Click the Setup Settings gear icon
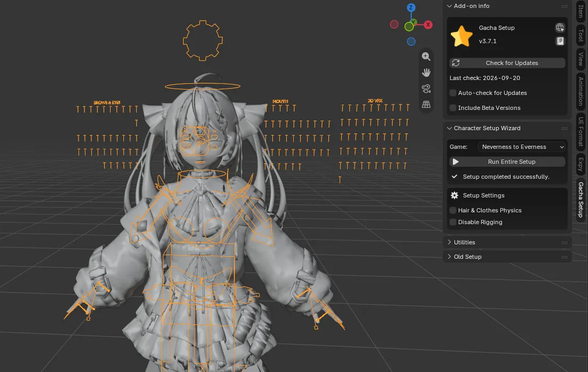 (x=454, y=195)
